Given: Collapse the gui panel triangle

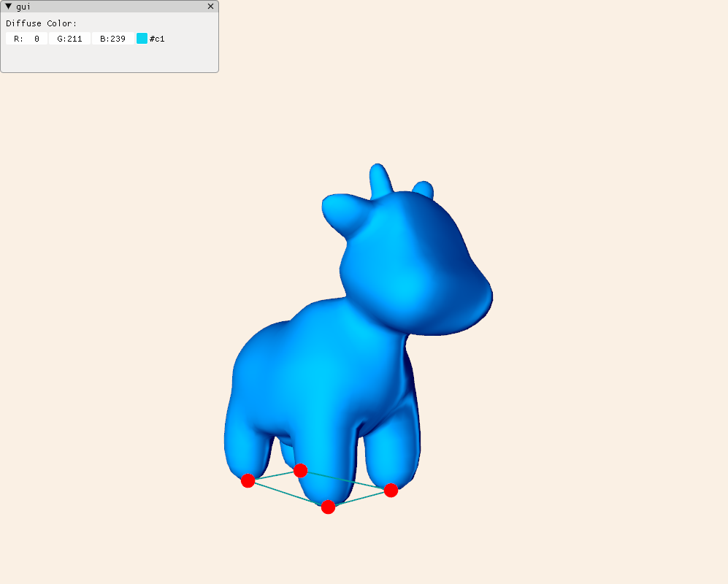Looking at the screenshot, I should [8, 7].
